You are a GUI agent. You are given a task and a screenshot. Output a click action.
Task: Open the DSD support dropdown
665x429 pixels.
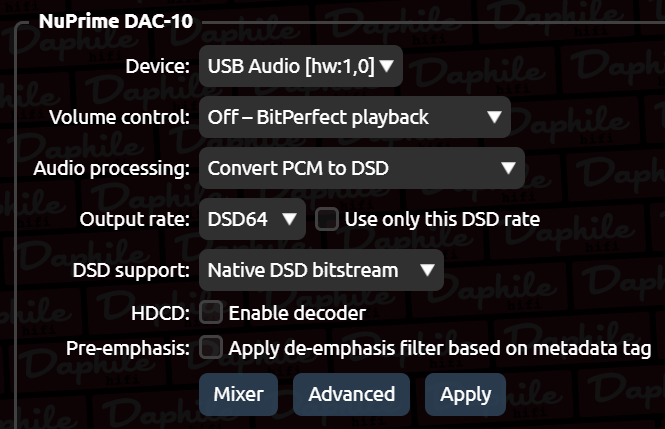point(320,270)
